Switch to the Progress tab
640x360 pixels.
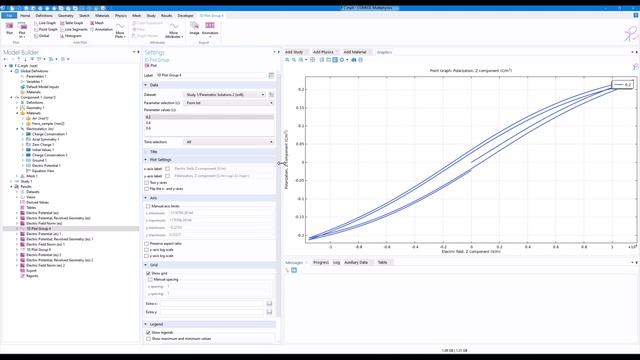[x=321, y=262]
